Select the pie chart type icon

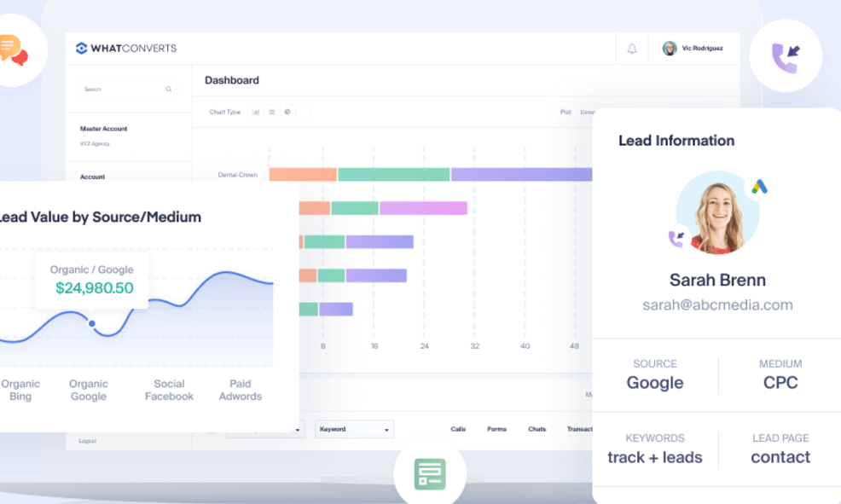point(287,112)
